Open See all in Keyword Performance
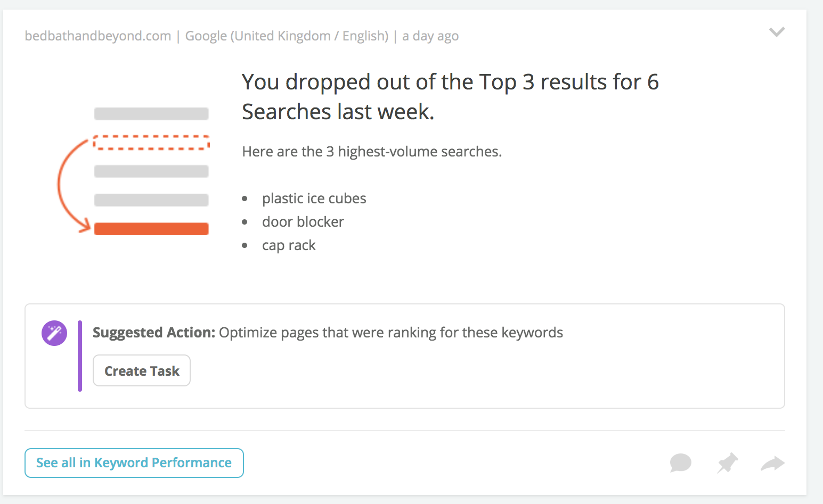 point(134,463)
